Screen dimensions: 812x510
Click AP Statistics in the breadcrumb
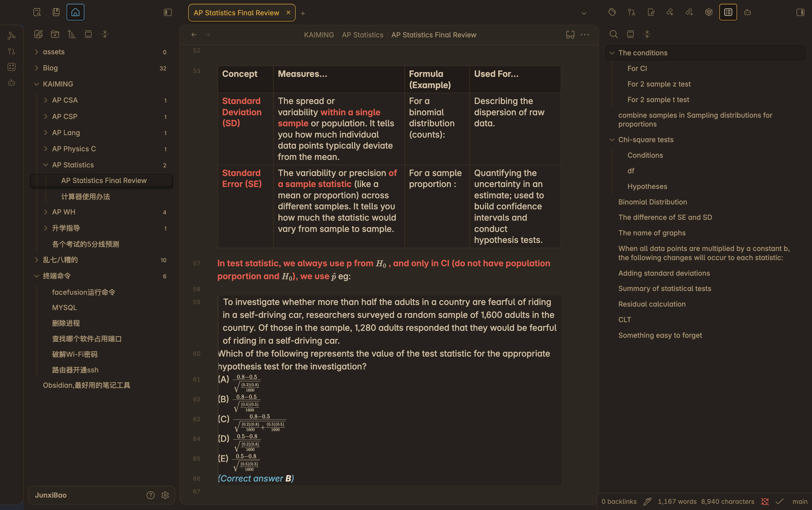362,35
